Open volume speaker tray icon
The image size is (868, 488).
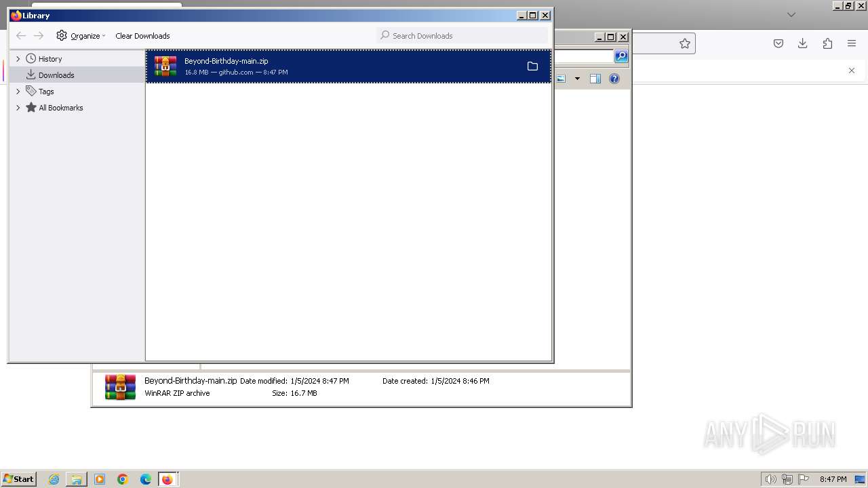point(770,479)
